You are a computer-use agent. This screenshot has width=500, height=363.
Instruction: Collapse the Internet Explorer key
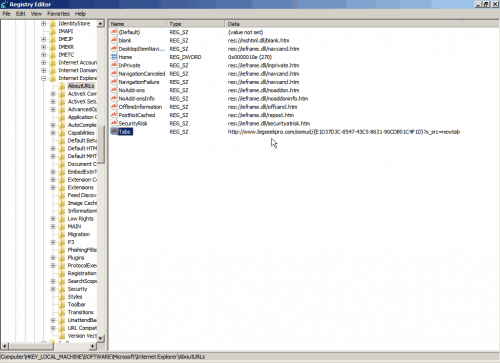(x=44, y=78)
